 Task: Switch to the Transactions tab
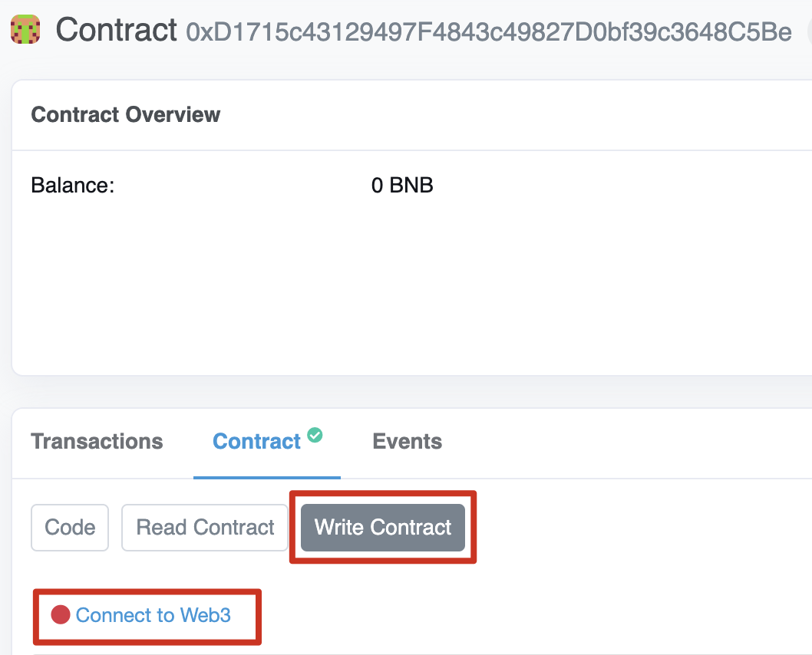[97, 442]
